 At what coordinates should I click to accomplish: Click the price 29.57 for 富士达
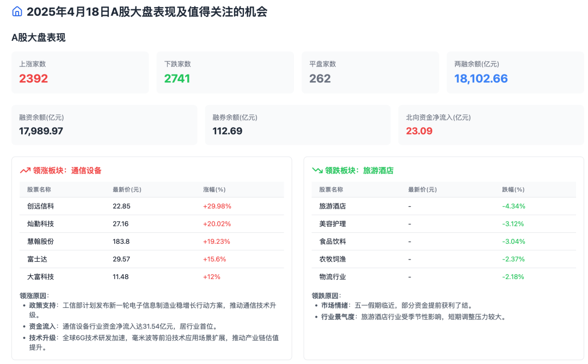(x=121, y=259)
